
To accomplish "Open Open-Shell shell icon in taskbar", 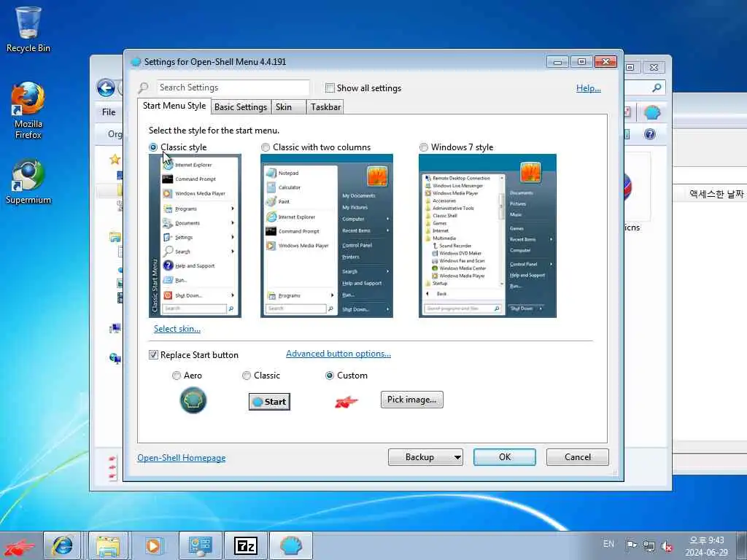I will [291, 545].
